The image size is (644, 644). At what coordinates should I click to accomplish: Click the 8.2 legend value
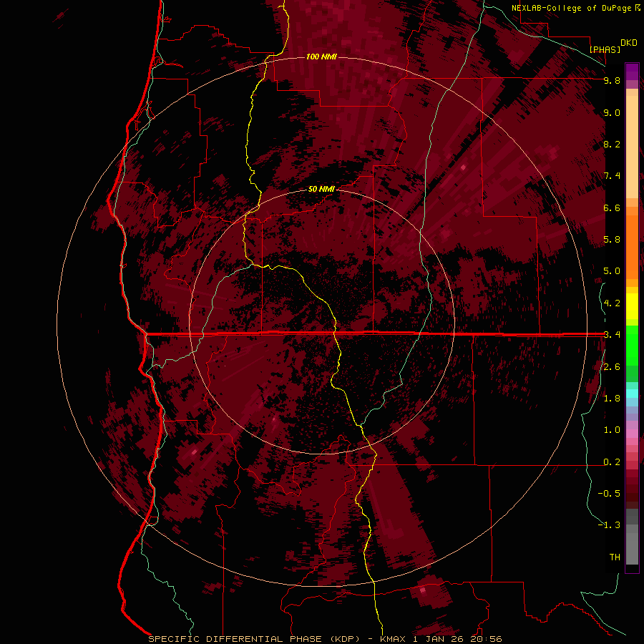(x=612, y=144)
